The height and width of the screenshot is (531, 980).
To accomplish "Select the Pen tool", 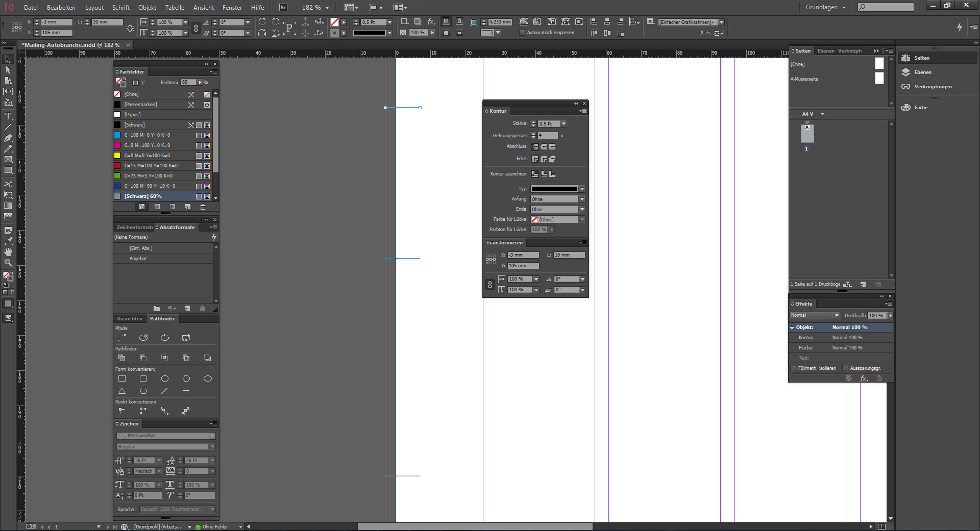I will (x=8, y=138).
